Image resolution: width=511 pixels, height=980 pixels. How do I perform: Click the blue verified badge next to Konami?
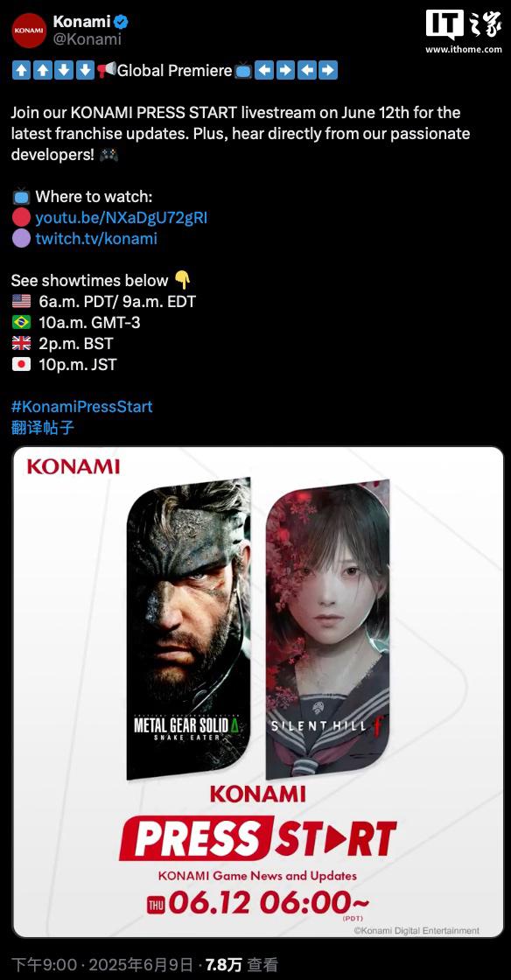pos(121,22)
